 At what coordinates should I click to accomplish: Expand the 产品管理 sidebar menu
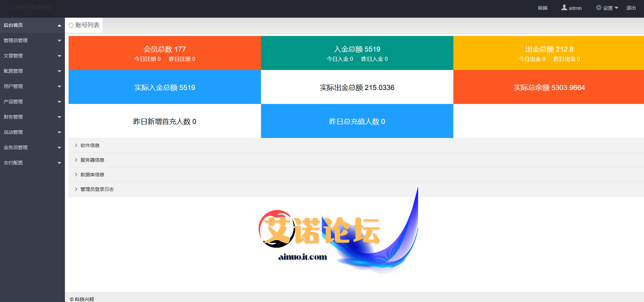point(32,102)
